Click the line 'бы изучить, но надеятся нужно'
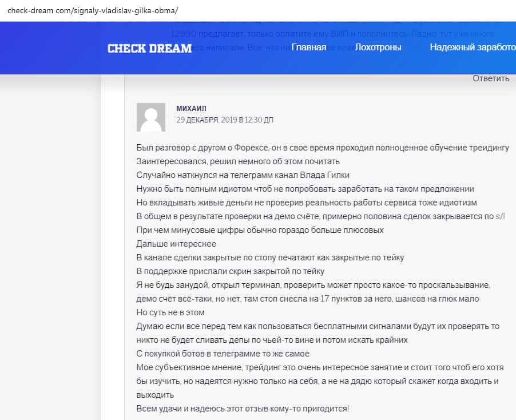The image size is (516, 420). [x=317, y=382]
